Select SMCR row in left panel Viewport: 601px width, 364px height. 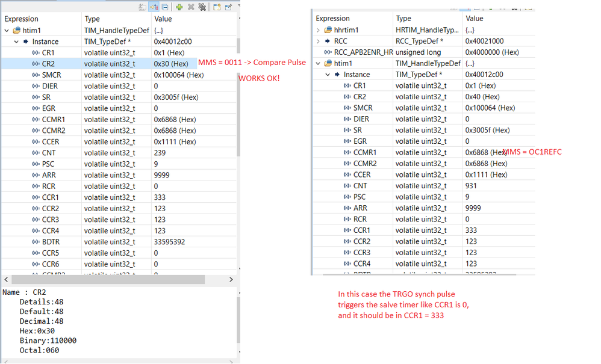[119, 75]
